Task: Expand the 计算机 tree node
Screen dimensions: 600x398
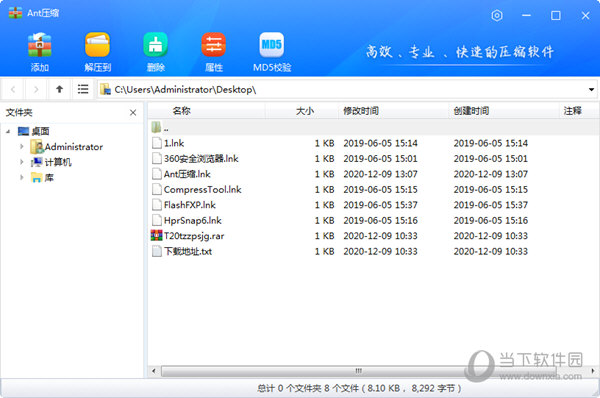Action: pos(21,162)
